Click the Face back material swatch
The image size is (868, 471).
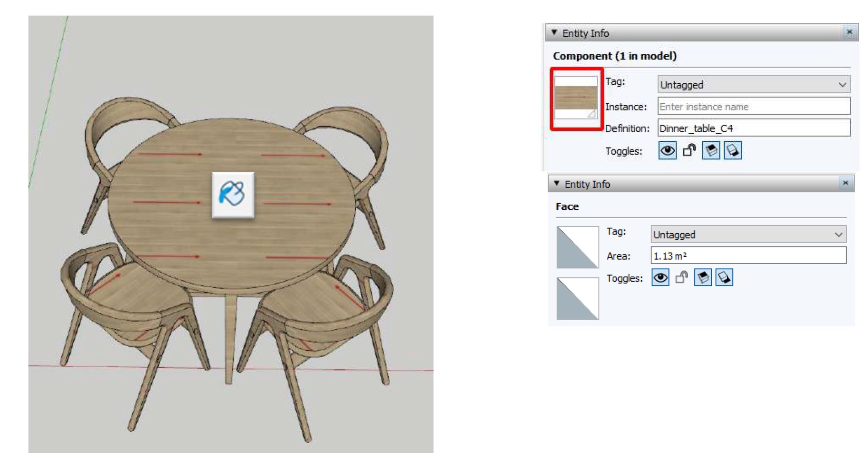point(577,299)
